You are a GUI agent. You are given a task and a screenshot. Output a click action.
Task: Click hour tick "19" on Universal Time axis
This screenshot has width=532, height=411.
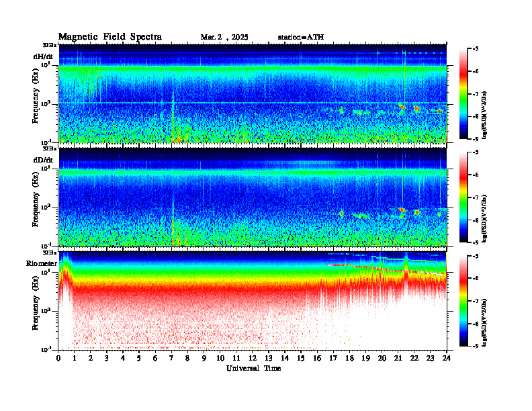[365, 358]
